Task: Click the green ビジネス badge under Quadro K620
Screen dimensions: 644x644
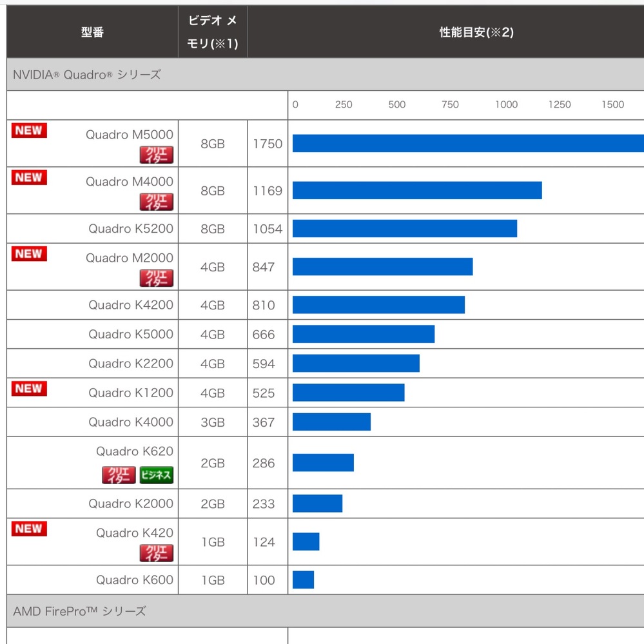Action: (157, 475)
